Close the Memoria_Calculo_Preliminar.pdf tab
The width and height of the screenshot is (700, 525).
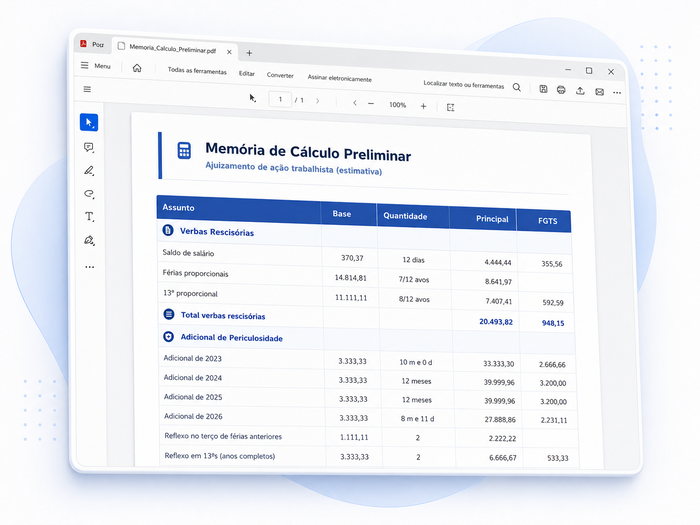tap(229, 52)
